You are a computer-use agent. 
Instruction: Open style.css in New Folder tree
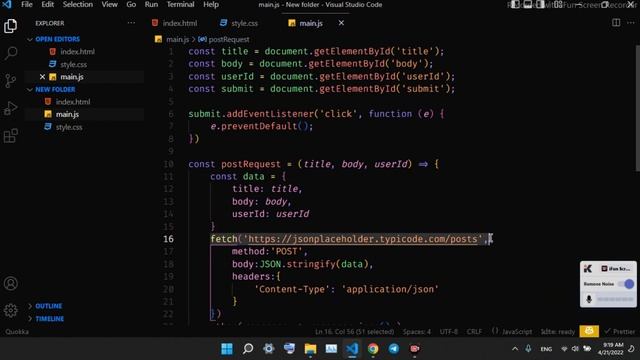pos(69,127)
